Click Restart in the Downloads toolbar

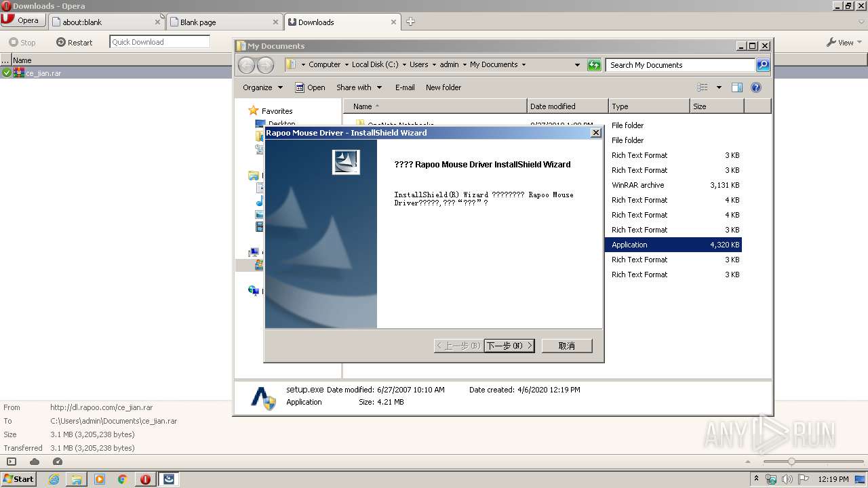point(75,42)
